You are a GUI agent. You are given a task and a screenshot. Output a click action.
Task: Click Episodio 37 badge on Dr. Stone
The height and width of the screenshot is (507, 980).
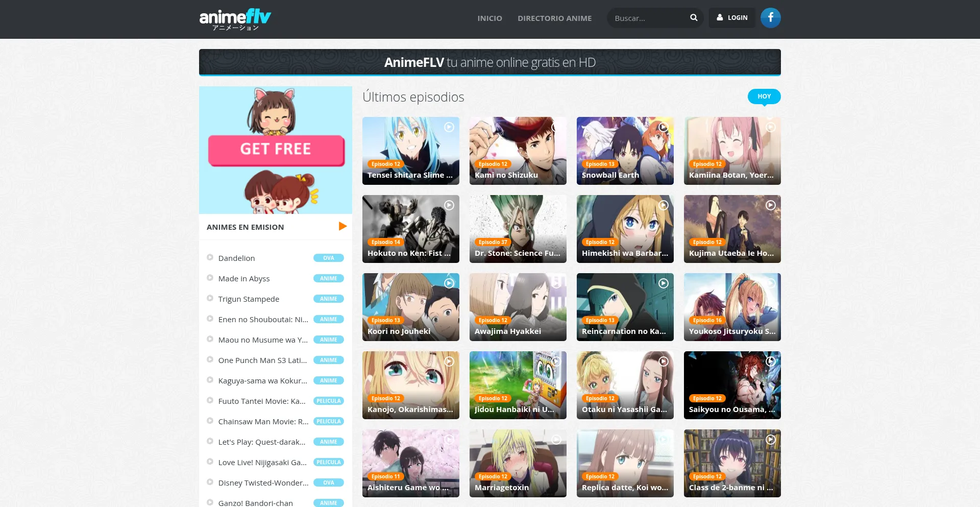tap(493, 242)
